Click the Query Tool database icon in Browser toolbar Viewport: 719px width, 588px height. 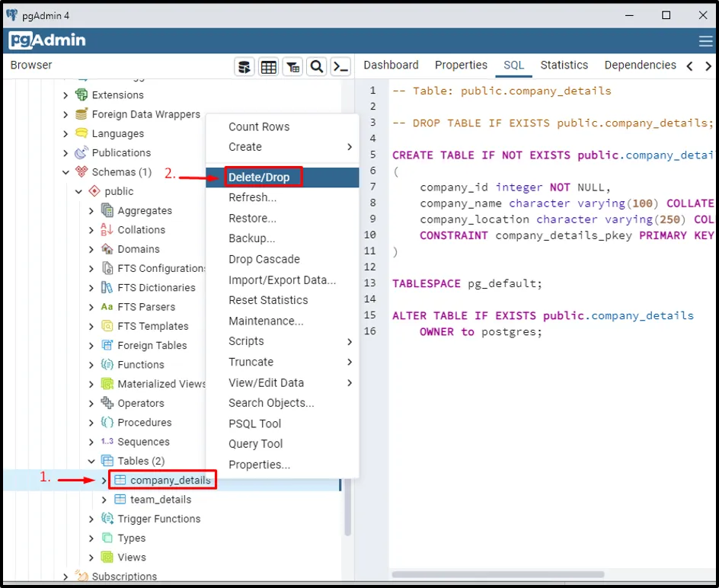coord(244,67)
